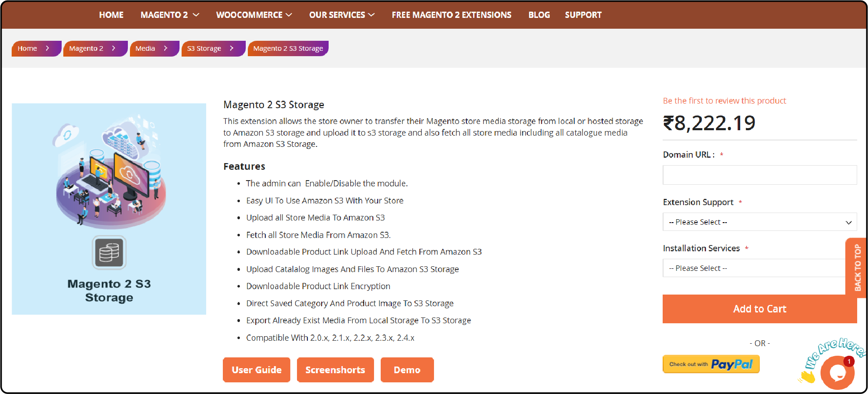Click 'Easy UI To Use Amazon S3' feature
The image size is (868, 394).
(x=325, y=201)
